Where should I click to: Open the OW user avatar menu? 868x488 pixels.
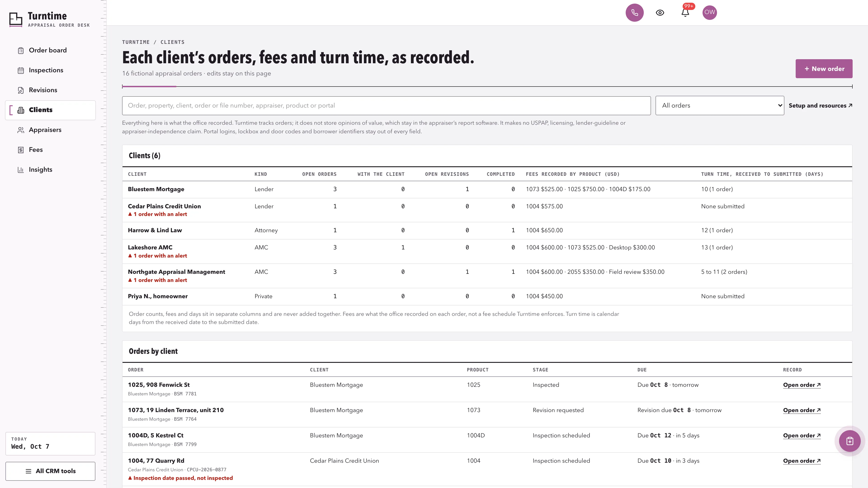710,12
